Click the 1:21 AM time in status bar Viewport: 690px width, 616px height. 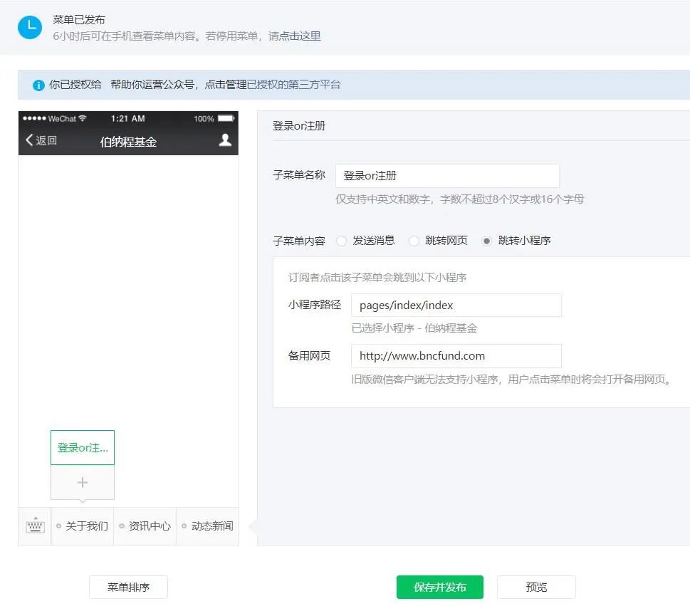click(127, 118)
